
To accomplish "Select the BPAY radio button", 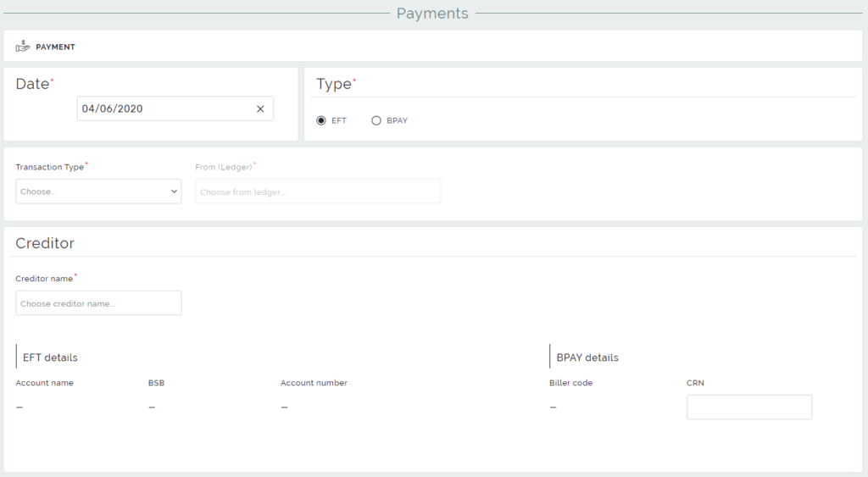I will 376,120.
